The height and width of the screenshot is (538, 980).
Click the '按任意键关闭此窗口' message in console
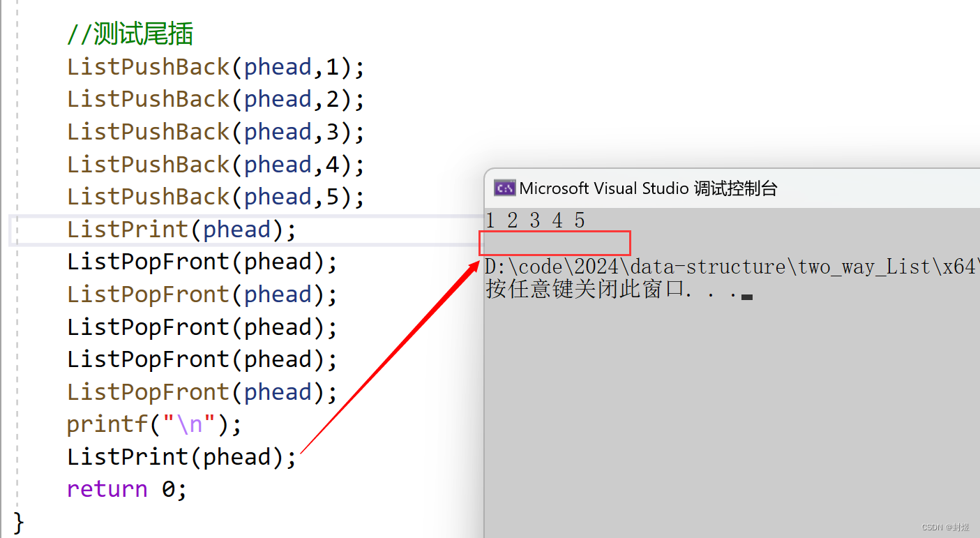click(x=585, y=290)
